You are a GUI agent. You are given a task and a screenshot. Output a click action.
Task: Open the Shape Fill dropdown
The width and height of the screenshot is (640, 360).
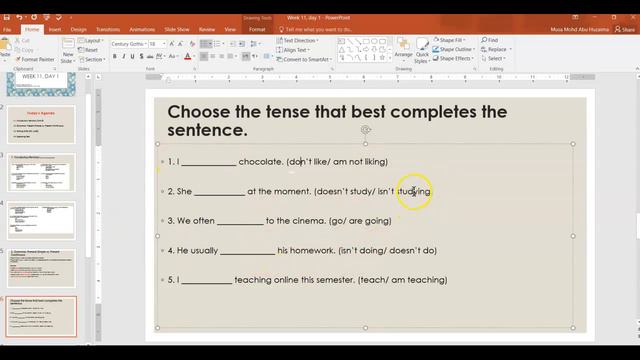coord(449,40)
